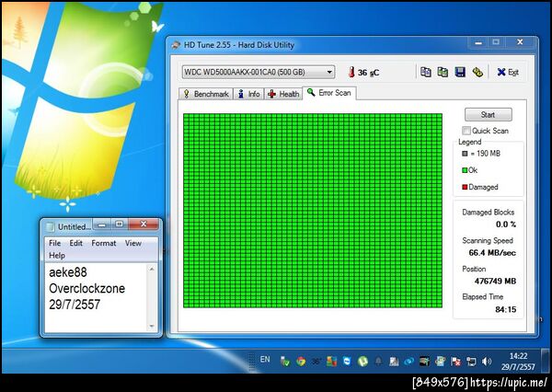This screenshot has height=392, width=552.
Task: Click the 36 °C temperature reading
Action: [x=368, y=73]
